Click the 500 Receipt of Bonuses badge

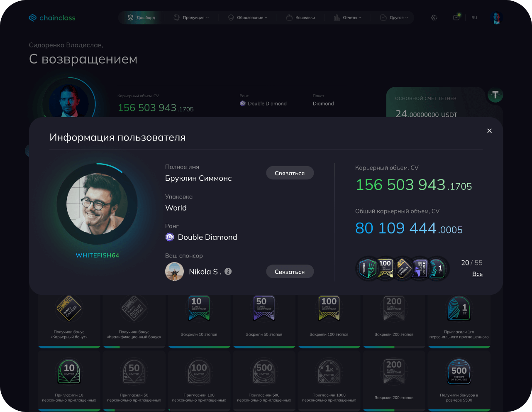(x=459, y=371)
